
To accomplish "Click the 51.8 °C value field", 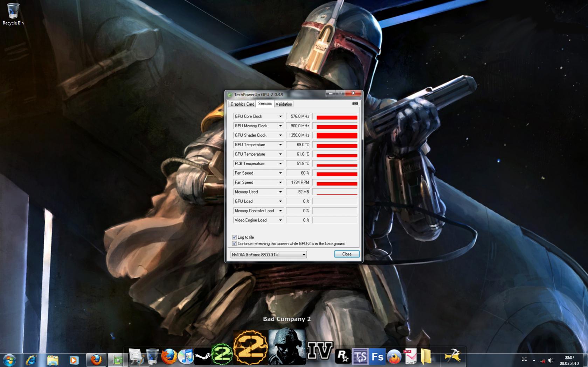I will click(298, 164).
